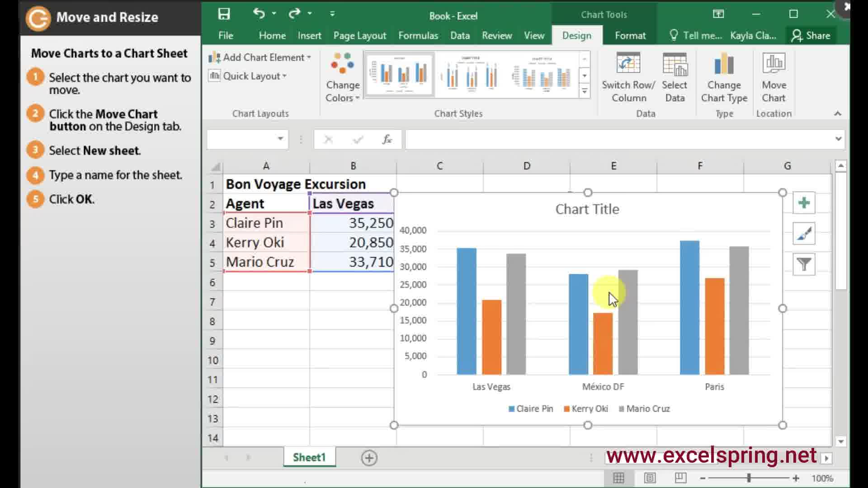
Task: Click the Undo arrow icon
Action: click(x=259, y=14)
